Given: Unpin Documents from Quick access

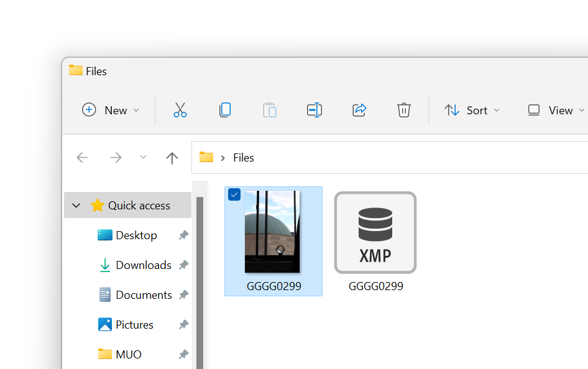Looking at the screenshot, I should tap(183, 295).
